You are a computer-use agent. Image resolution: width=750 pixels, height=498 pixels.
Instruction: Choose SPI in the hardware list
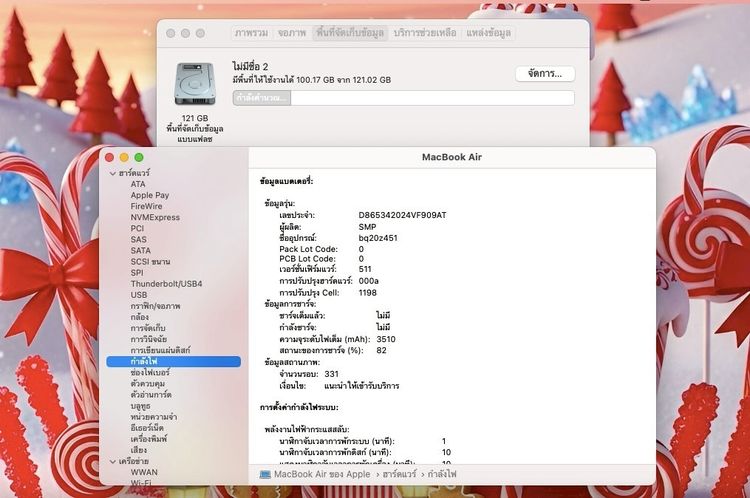click(136, 273)
